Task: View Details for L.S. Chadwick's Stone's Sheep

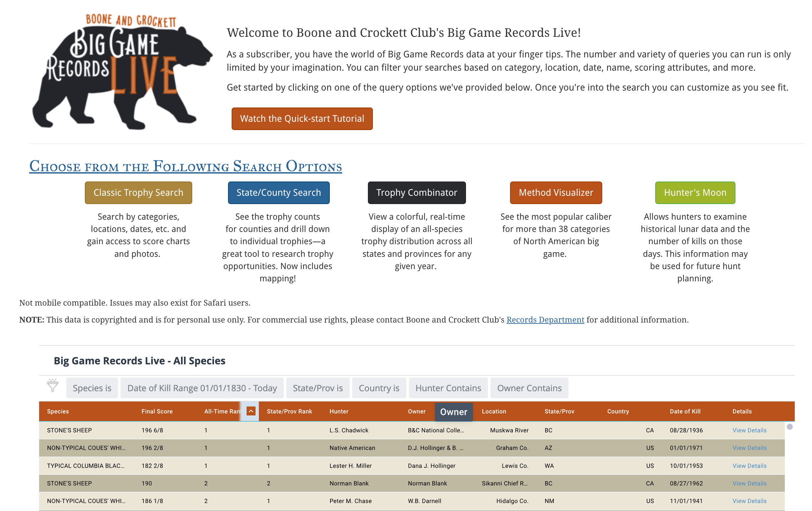Action: tap(749, 430)
